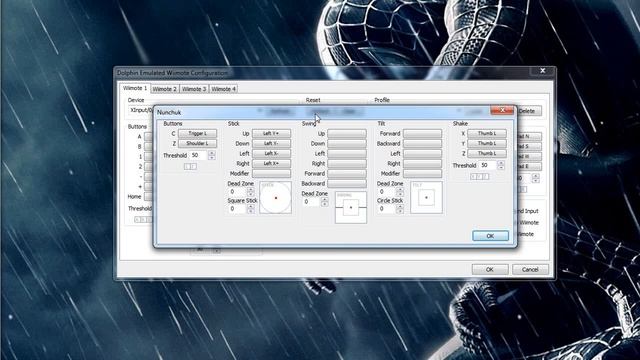Decrease Square Stick with the down arrow

click(251, 211)
